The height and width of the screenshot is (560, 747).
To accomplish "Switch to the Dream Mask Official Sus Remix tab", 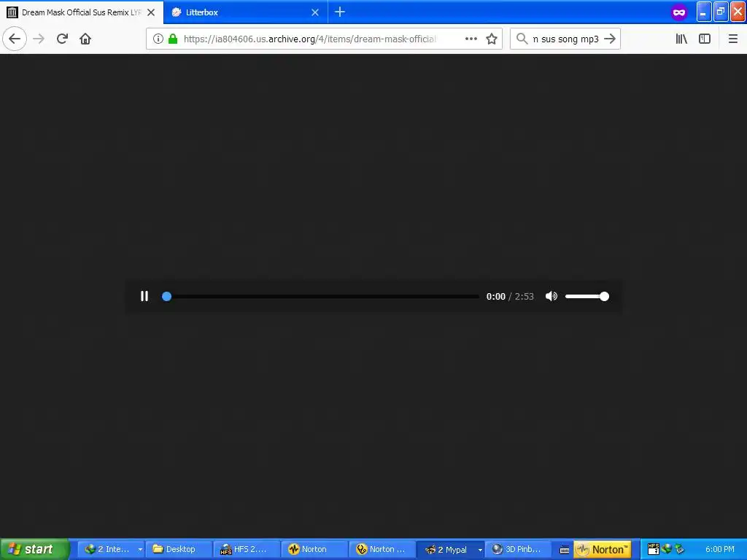I will 82,12.
